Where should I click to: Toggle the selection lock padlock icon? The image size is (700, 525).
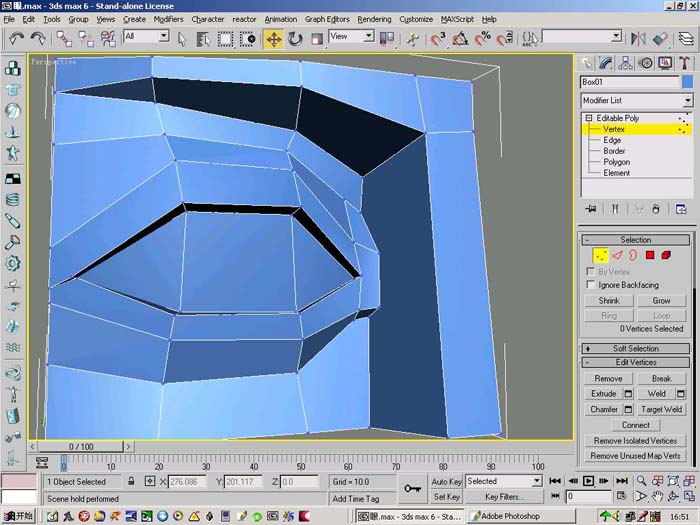131,481
